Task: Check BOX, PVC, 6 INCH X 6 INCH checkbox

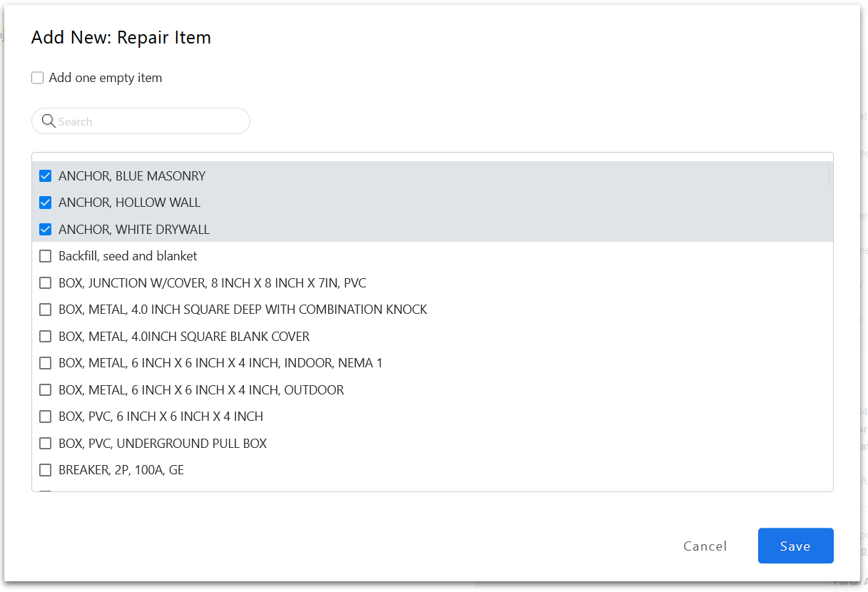Action: [46, 417]
